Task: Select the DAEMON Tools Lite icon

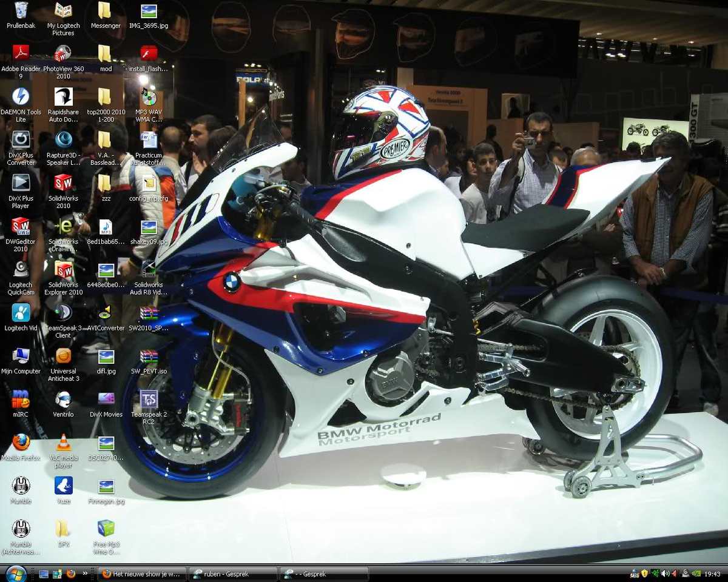Action: [x=21, y=97]
